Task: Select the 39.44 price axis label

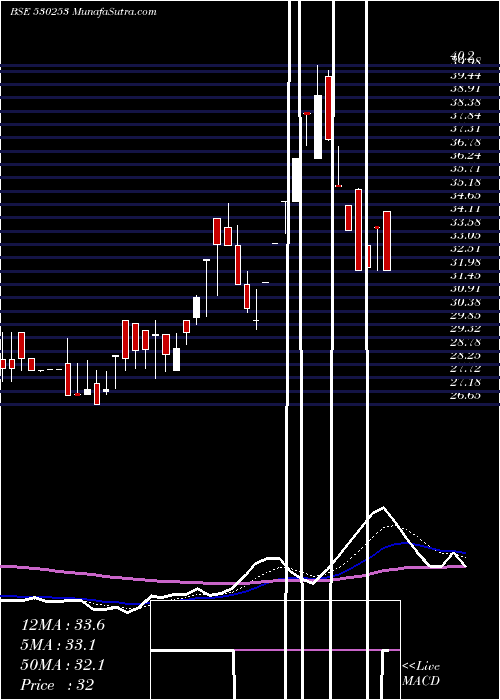Action: 465,75
